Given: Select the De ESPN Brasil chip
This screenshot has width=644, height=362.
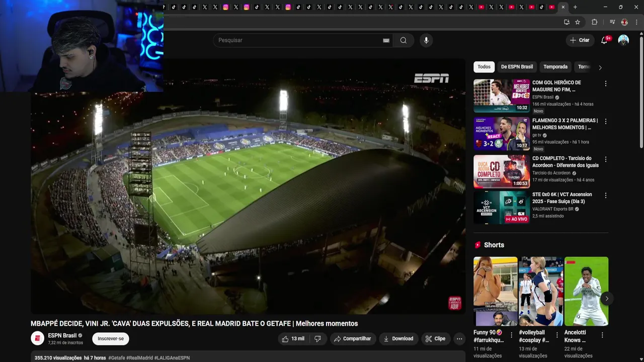Looking at the screenshot, I should click(x=517, y=67).
